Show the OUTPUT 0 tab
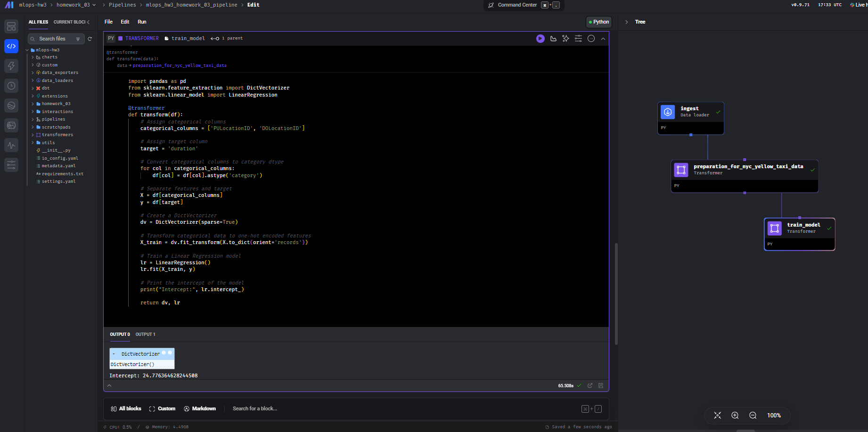The width and height of the screenshot is (868, 432). pos(120,334)
